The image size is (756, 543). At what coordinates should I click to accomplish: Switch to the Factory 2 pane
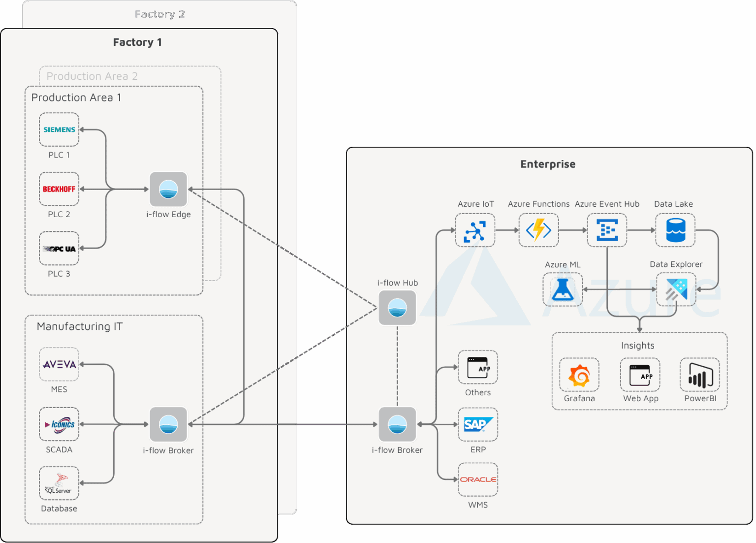tap(159, 14)
